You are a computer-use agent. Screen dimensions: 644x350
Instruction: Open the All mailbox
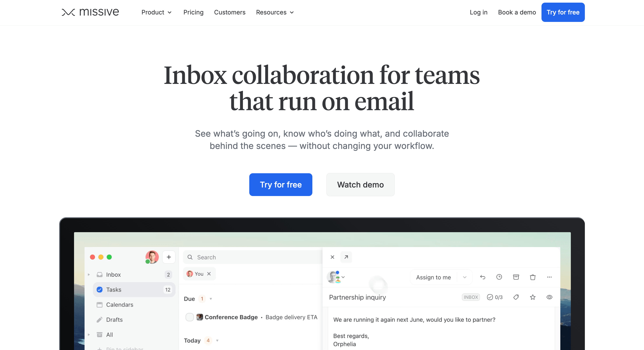pyautogui.click(x=110, y=334)
